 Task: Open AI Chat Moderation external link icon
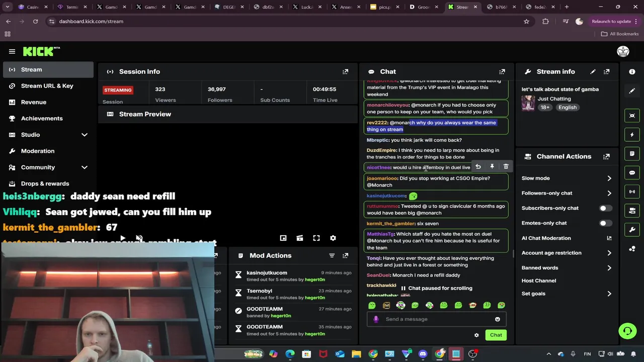click(609, 238)
